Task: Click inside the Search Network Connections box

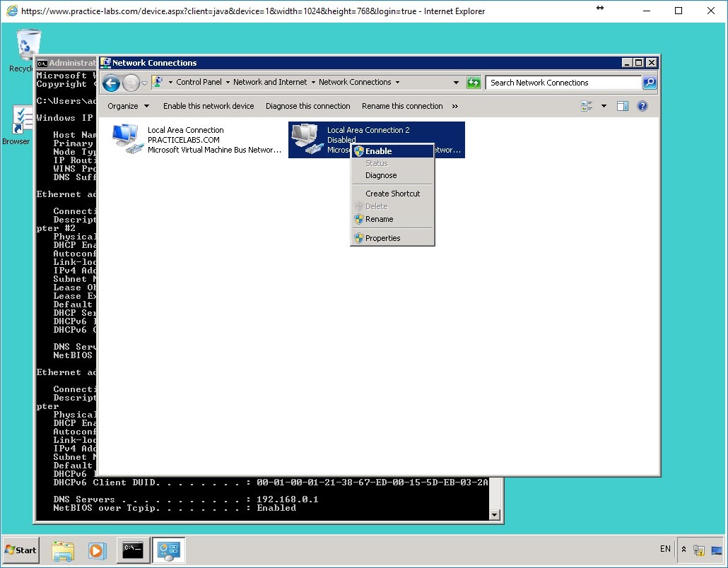Action: pyautogui.click(x=558, y=83)
